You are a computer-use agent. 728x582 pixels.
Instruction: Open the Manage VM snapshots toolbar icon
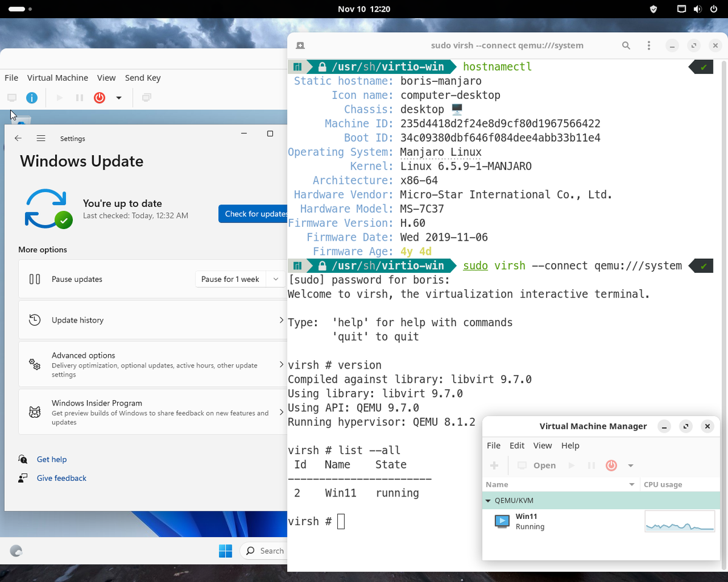[x=146, y=98]
